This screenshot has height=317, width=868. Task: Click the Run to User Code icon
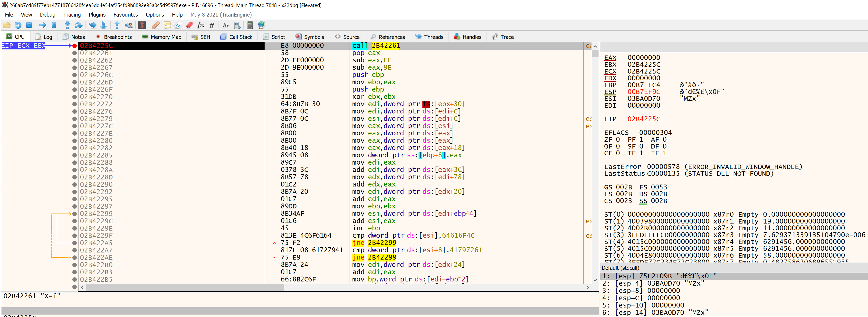click(128, 25)
